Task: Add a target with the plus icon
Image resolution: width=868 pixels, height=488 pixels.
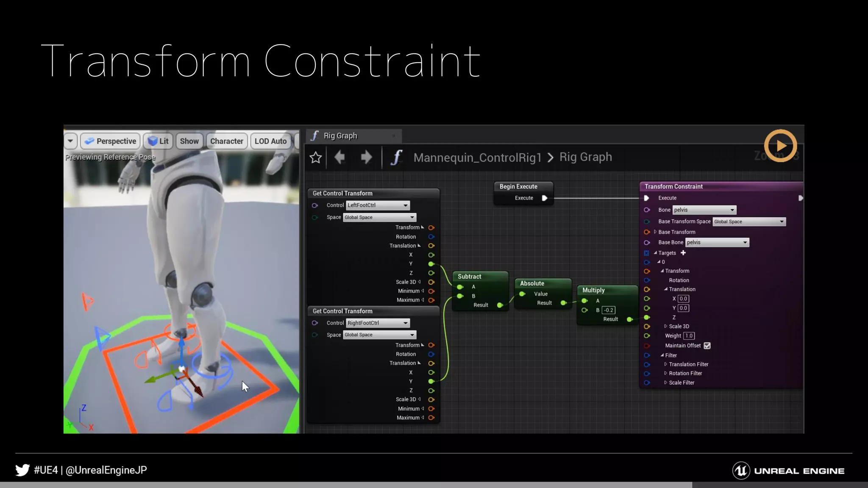Action: click(x=683, y=253)
